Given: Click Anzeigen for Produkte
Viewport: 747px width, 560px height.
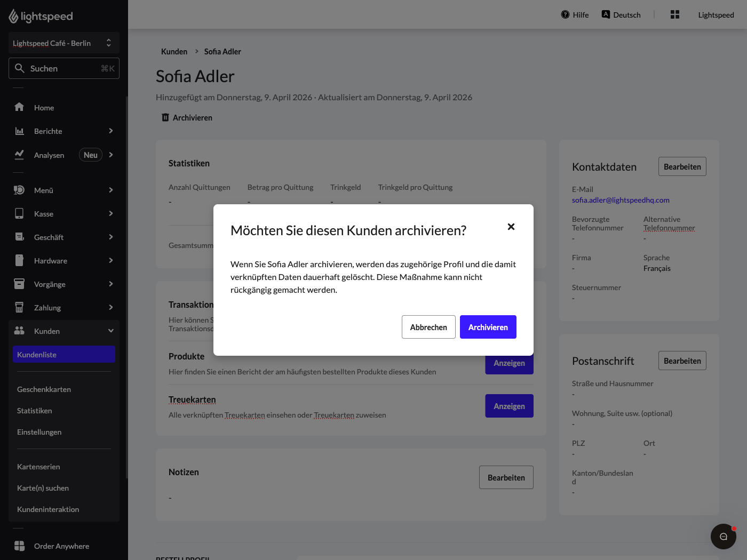Looking at the screenshot, I should click(509, 364).
